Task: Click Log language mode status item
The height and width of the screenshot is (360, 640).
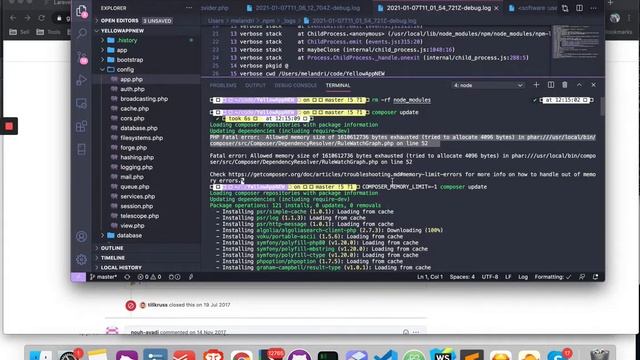Action: tap(523, 277)
